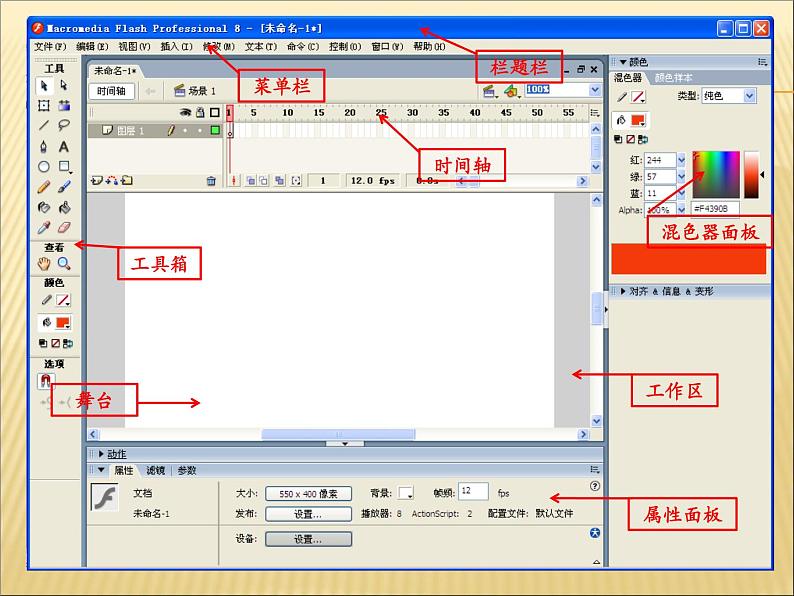Click Insert Layer Folder icon in timeline
794x596 pixels.
pos(127,180)
